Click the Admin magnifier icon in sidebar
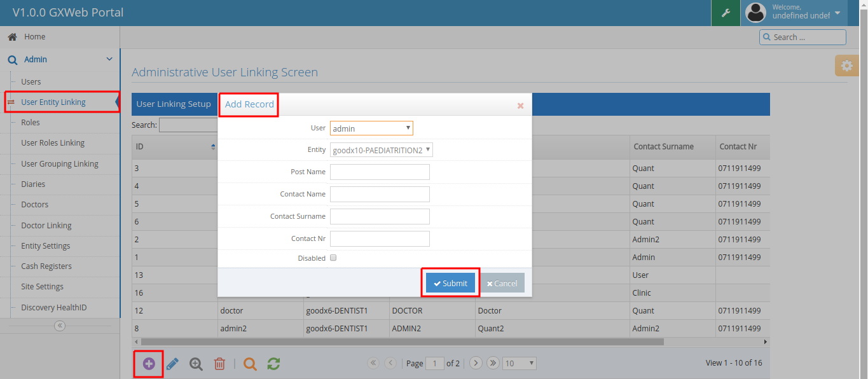Image resolution: width=868 pixels, height=379 pixels. click(x=12, y=60)
